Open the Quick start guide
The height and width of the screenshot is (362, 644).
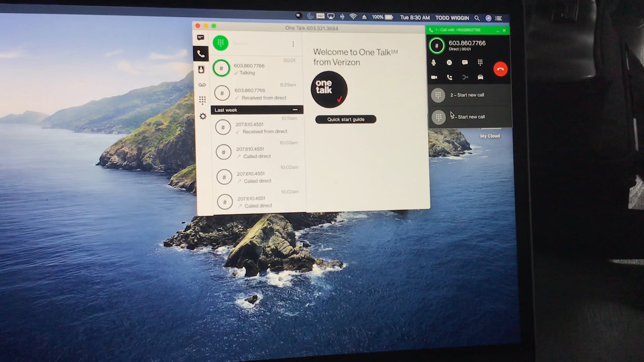coord(345,119)
